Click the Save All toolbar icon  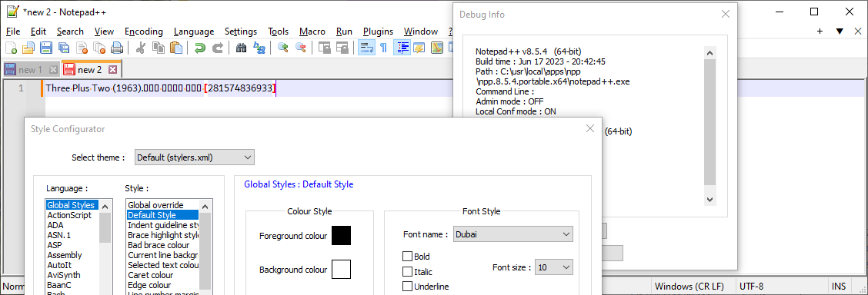point(64,48)
